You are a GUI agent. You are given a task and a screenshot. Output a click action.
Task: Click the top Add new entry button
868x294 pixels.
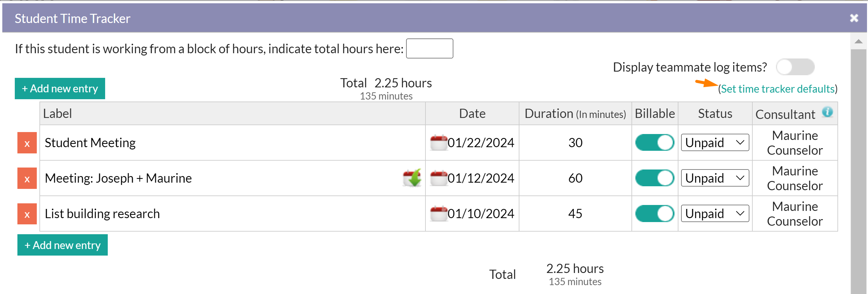pos(60,89)
